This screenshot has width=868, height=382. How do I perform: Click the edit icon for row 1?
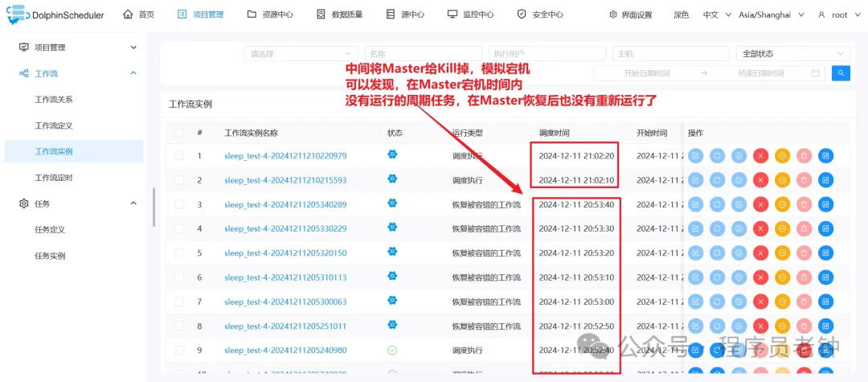(x=695, y=155)
